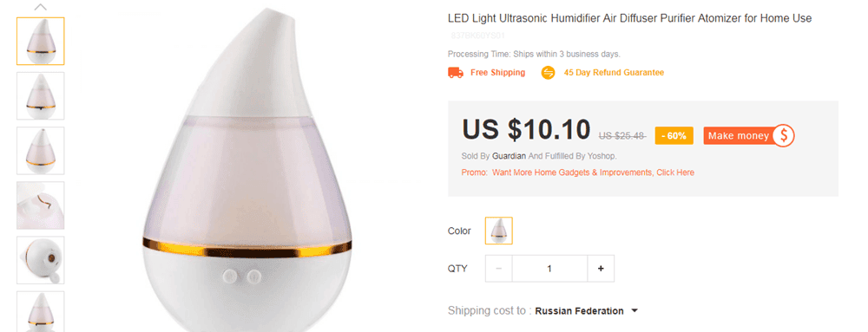Viewport: 868px width, 332px height.
Task: Select the first humidifier thumbnail
Action: [x=41, y=42]
